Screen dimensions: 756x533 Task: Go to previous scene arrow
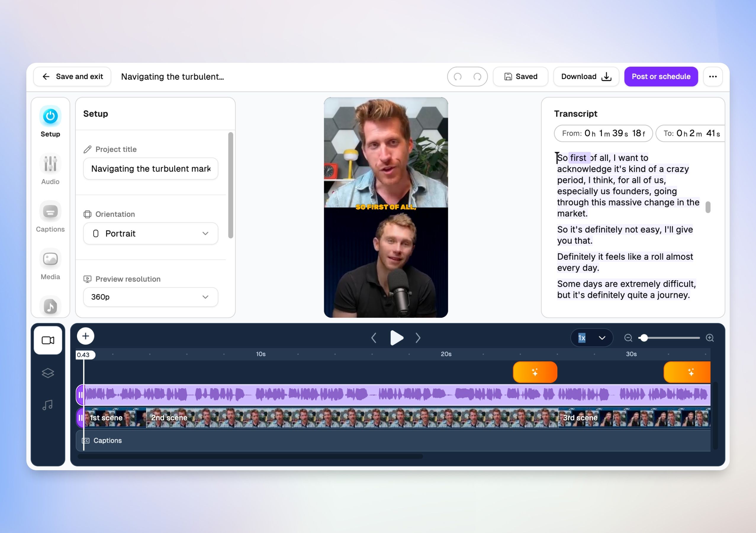(x=374, y=338)
